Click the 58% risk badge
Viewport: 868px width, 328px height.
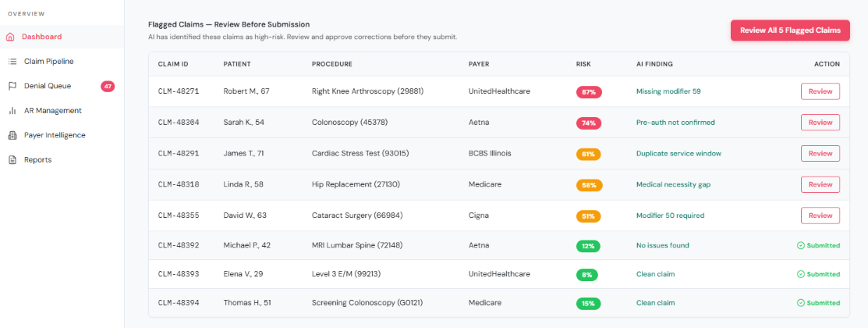[589, 186]
